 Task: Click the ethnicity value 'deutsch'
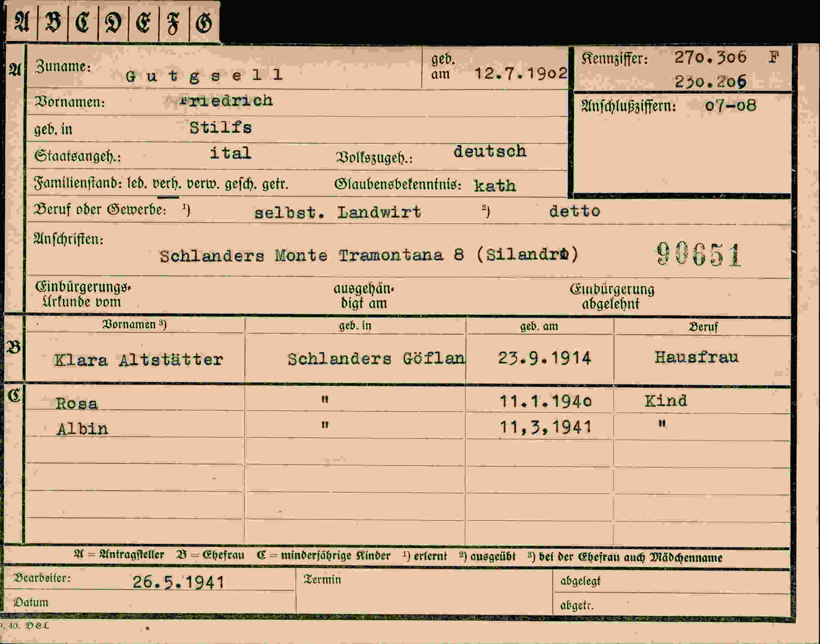pos(490,151)
